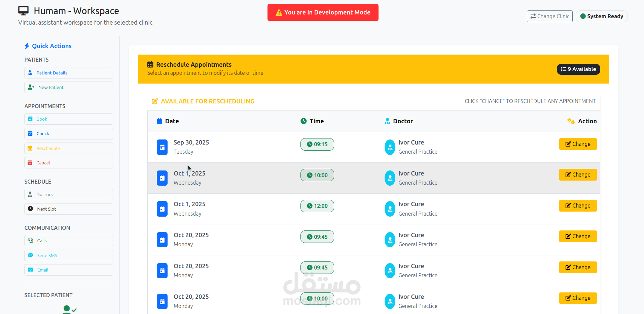Click the Selected Patient heading

pos(48,295)
